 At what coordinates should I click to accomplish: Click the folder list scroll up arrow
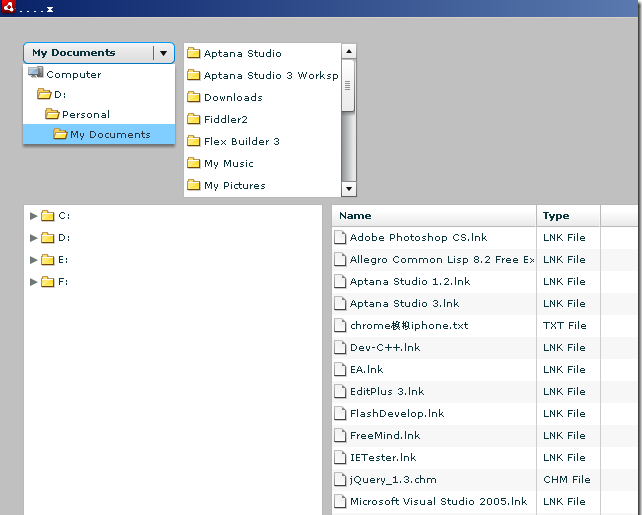348,51
